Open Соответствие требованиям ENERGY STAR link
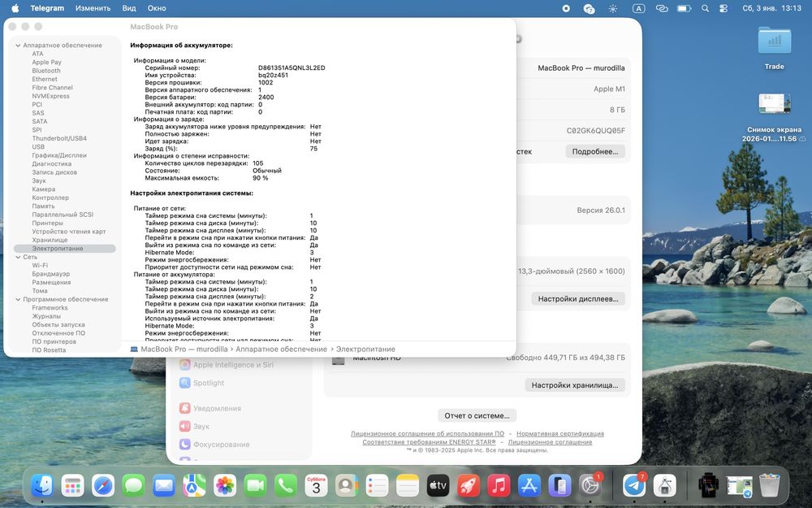Viewport: 812px width, 508px height. 429,442
